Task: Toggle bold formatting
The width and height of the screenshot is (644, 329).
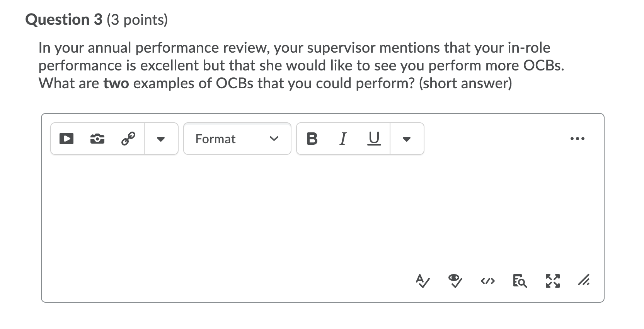Action: coord(312,139)
